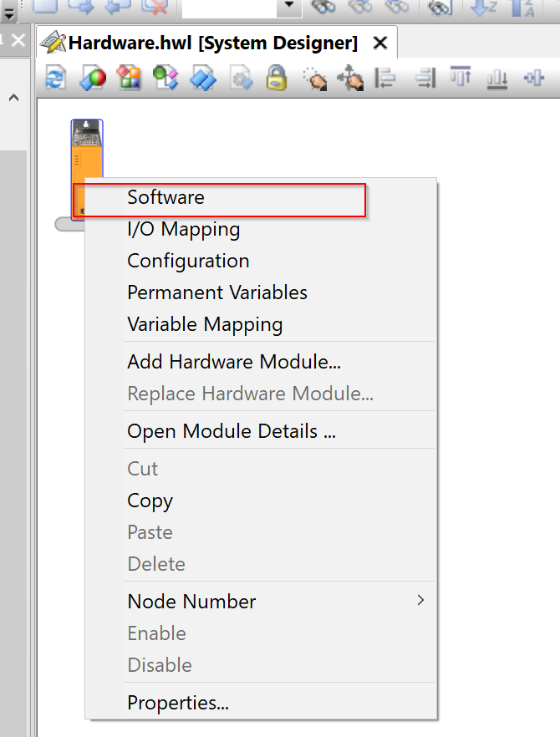
Task: Click Disable in the context menu
Action: pyautogui.click(x=261, y=665)
